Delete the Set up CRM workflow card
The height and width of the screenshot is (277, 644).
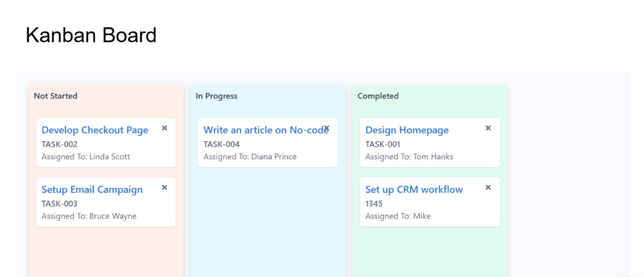tap(488, 188)
